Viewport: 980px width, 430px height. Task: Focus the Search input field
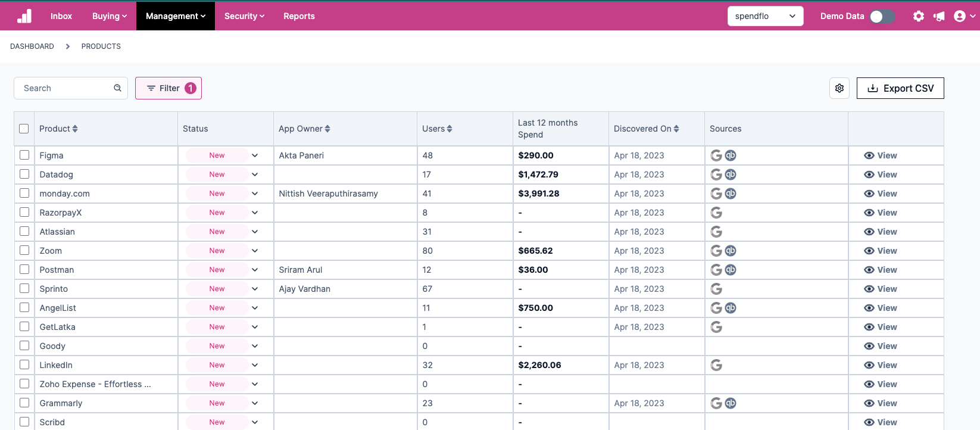tap(71, 88)
